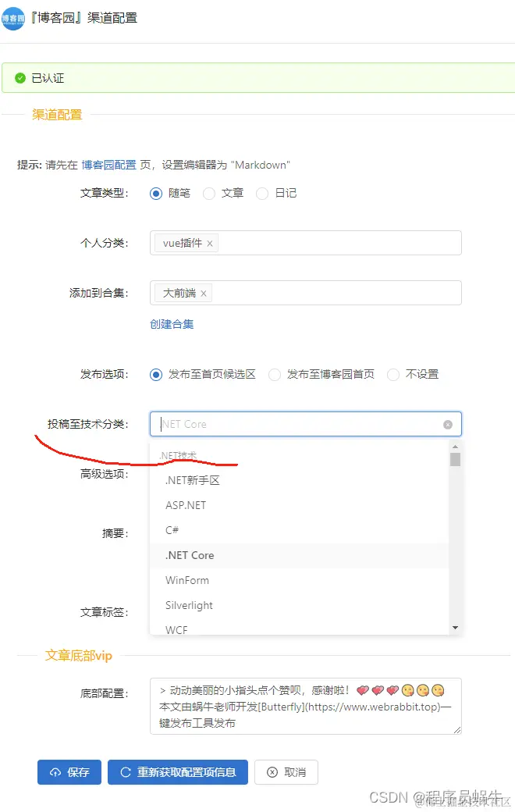Viewport: 515px width, 812px height.
Task: Open the 个人分类 select box
Action: [305, 243]
